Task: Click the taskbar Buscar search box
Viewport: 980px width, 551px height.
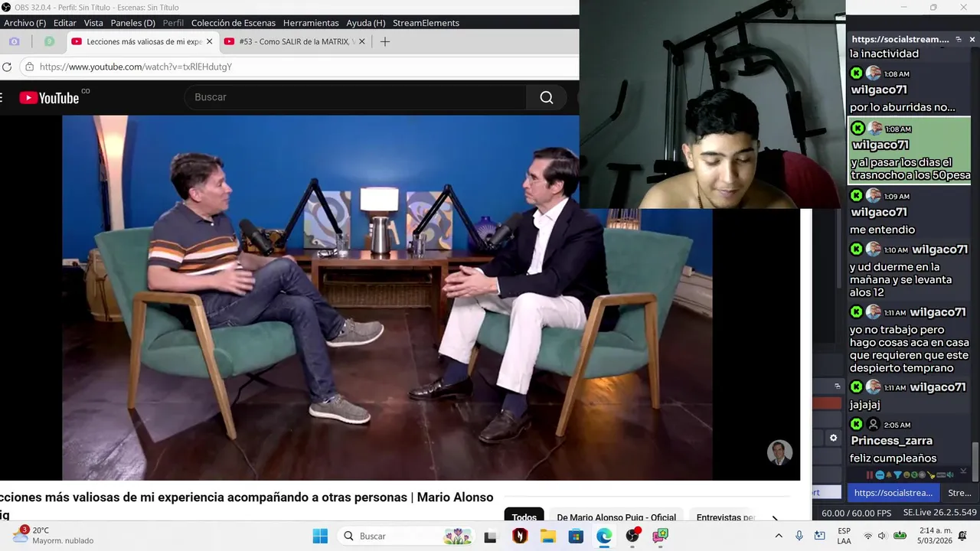Action: click(407, 536)
